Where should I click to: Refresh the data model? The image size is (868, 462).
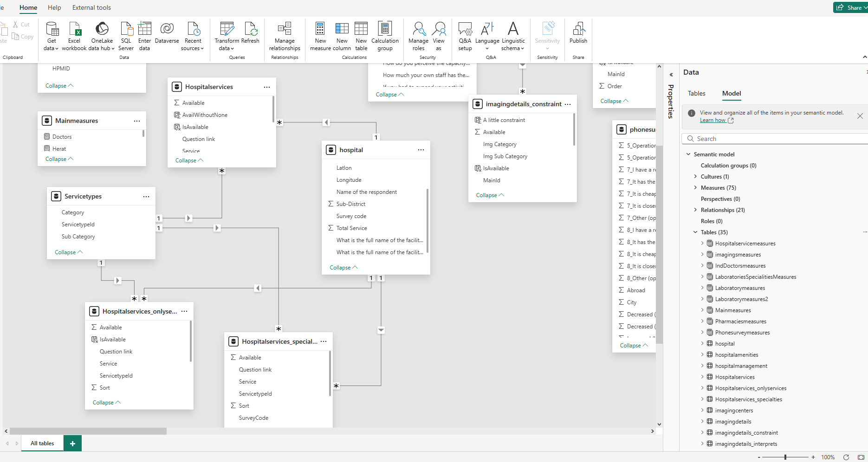250,30
